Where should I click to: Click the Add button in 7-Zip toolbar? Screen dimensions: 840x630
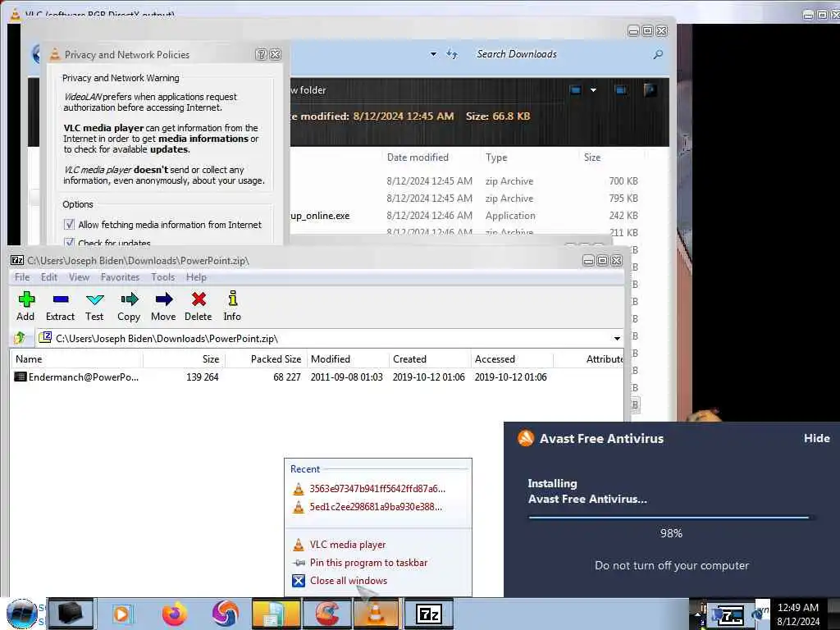click(x=25, y=307)
